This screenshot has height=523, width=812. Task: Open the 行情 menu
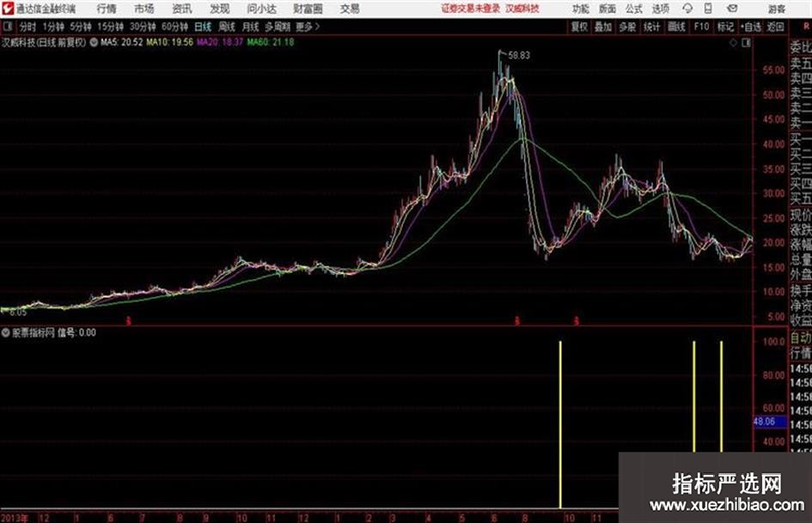pyautogui.click(x=107, y=9)
